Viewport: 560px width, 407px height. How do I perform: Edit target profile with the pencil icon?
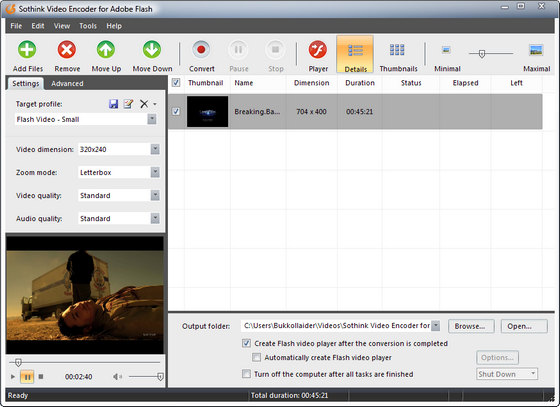128,104
